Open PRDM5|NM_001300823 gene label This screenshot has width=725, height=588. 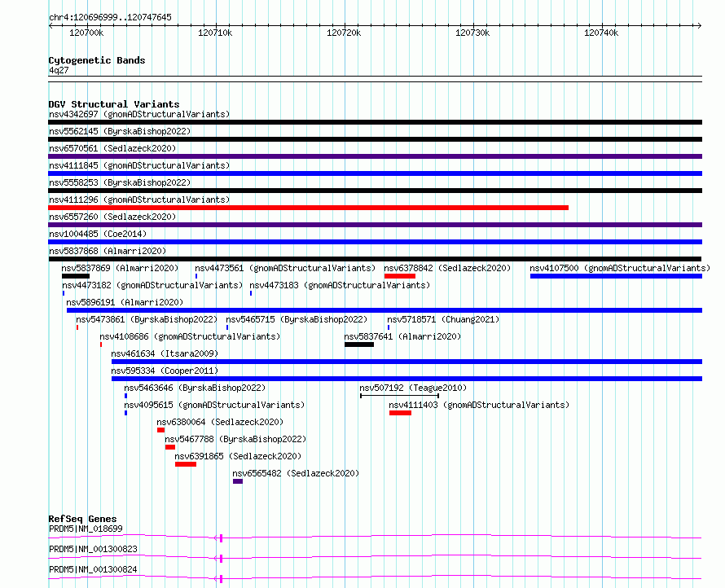pos(93,549)
